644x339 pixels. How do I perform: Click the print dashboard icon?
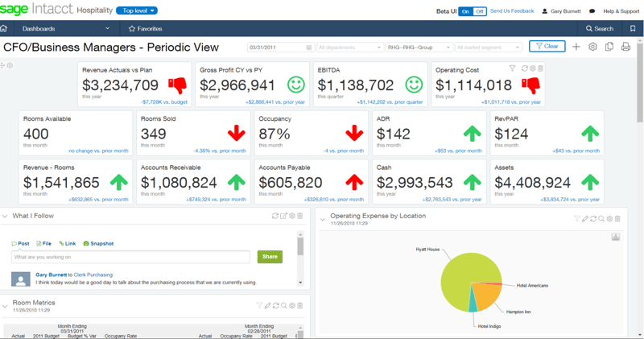coord(625,48)
